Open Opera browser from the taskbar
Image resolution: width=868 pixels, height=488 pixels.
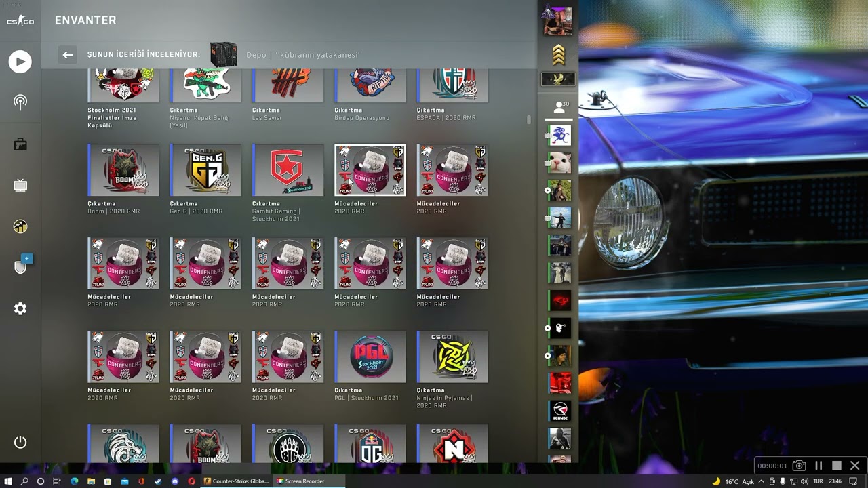click(x=192, y=481)
